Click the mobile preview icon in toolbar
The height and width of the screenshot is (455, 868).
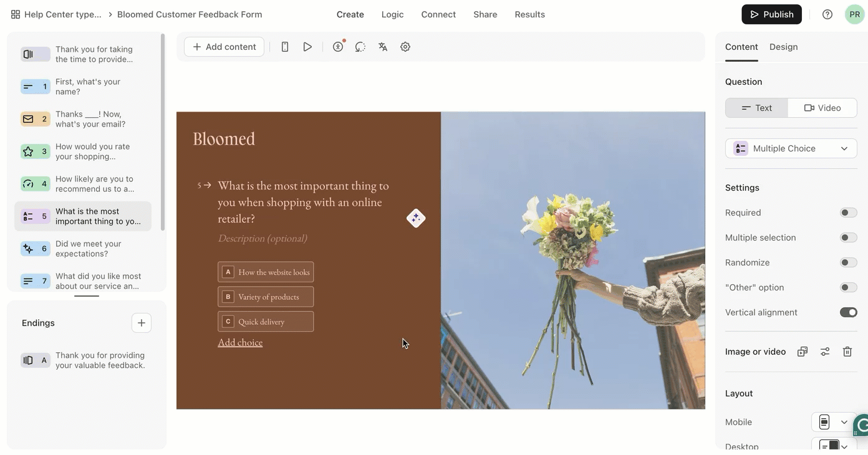[x=285, y=47]
